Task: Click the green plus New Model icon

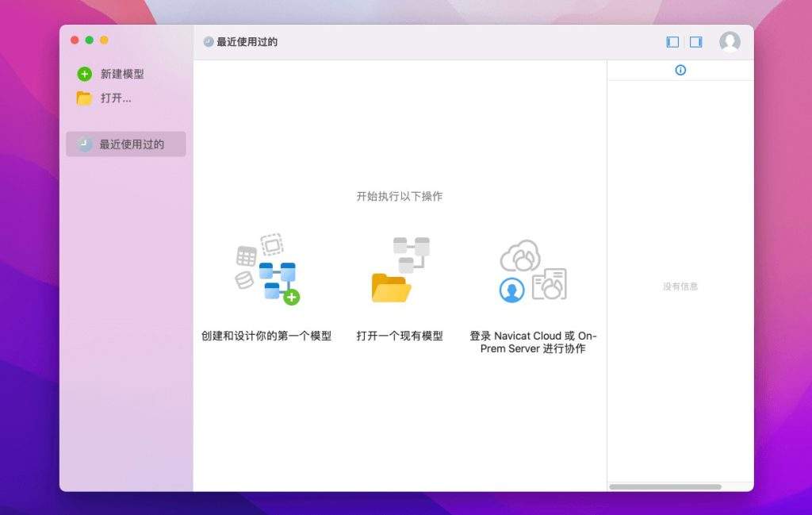Action: point(84,74)
